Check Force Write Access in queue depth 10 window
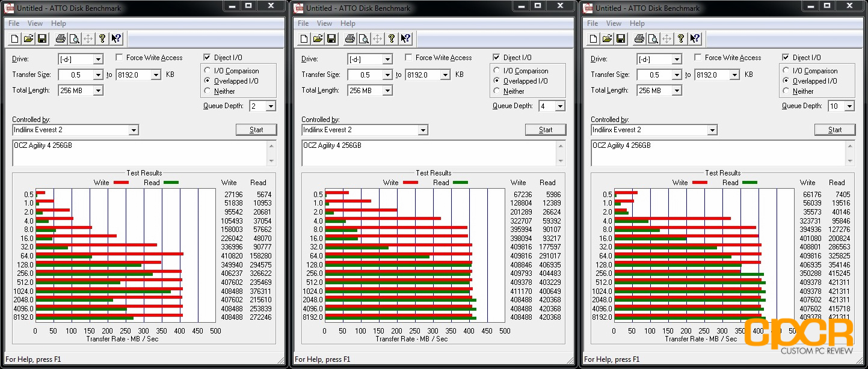This screenshot has width=868, height=369. (x=698, y=58)
